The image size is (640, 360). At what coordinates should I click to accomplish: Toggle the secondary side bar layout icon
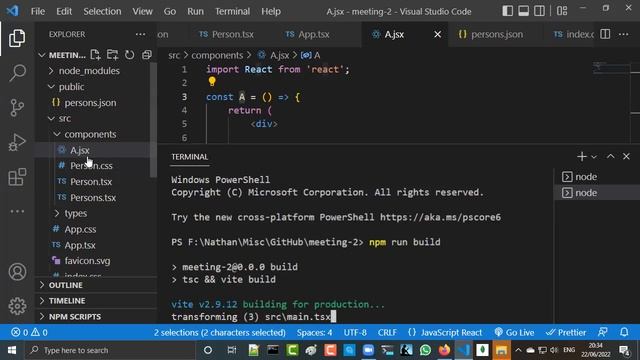click(539, 11)
